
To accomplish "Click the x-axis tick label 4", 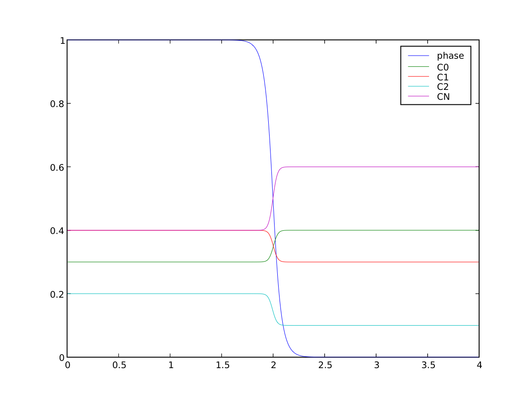I will (479, 365).
